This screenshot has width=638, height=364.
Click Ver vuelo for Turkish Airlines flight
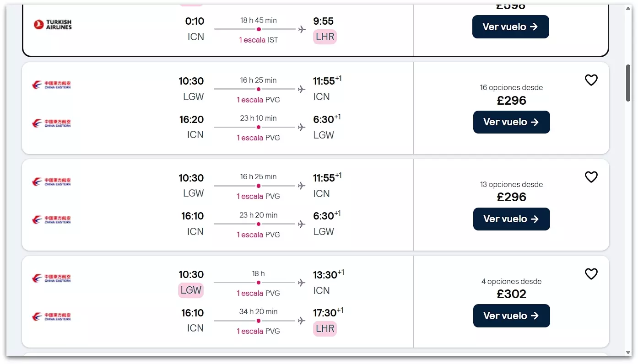point(510,27)
